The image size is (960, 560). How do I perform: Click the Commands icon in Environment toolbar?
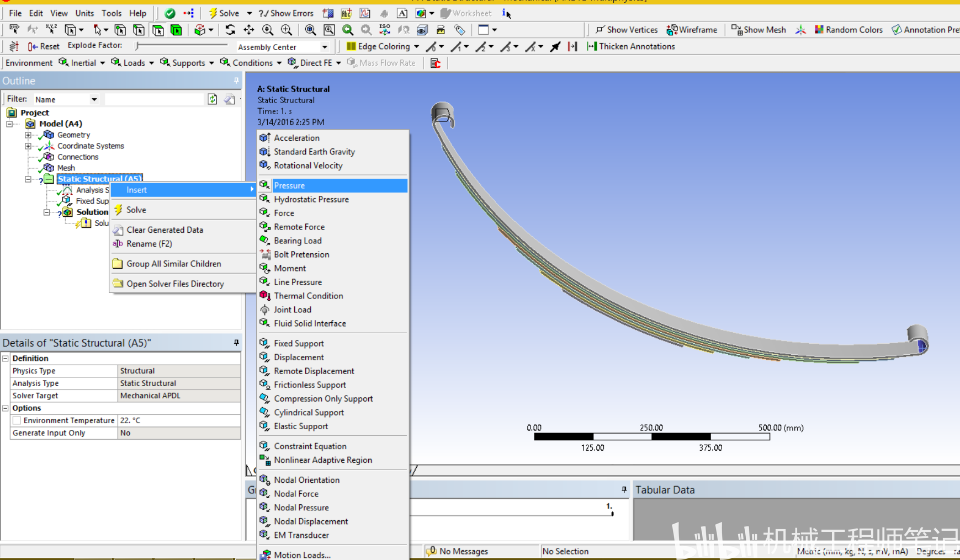pos(436,63)
